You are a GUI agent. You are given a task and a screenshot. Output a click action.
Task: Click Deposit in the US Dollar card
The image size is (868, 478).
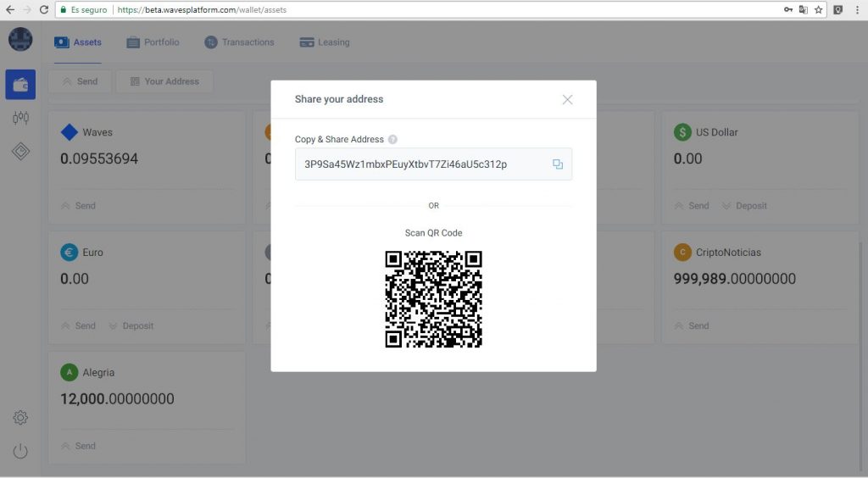(744, 206)
